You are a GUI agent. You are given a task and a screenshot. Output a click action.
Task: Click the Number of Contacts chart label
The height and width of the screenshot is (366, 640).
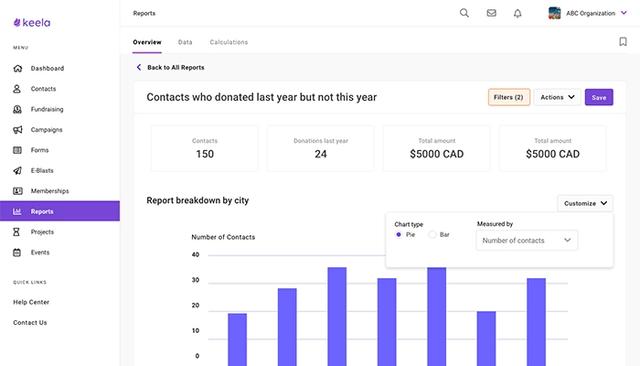click(223, 237)
